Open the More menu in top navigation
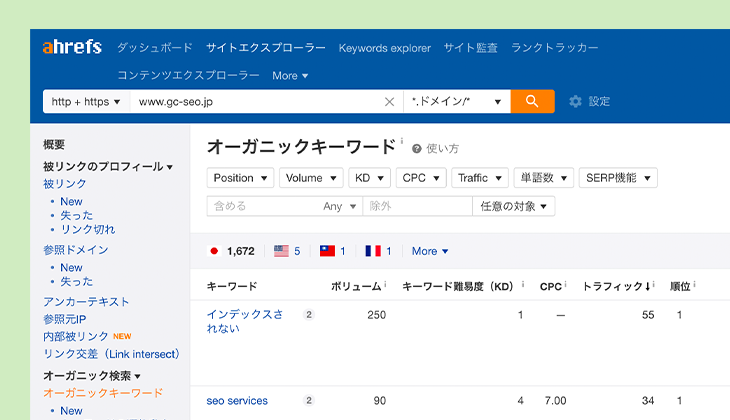The image size is (730, 420). click(290, 76)
